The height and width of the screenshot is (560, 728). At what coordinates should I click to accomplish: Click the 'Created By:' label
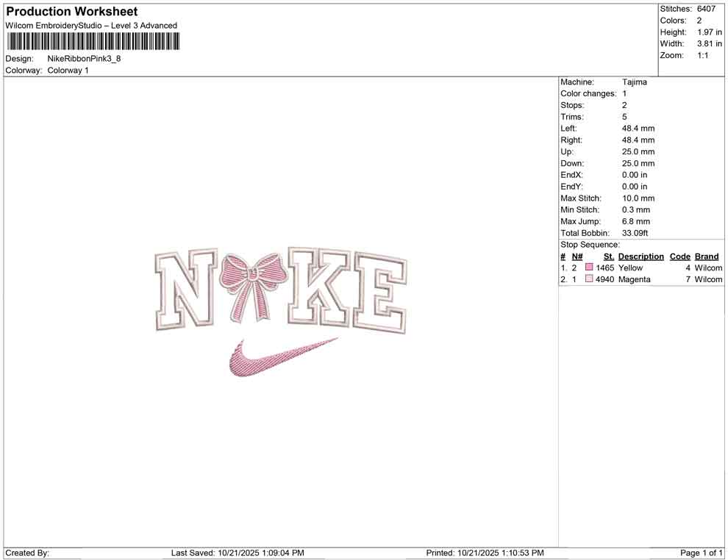point(27,553)
